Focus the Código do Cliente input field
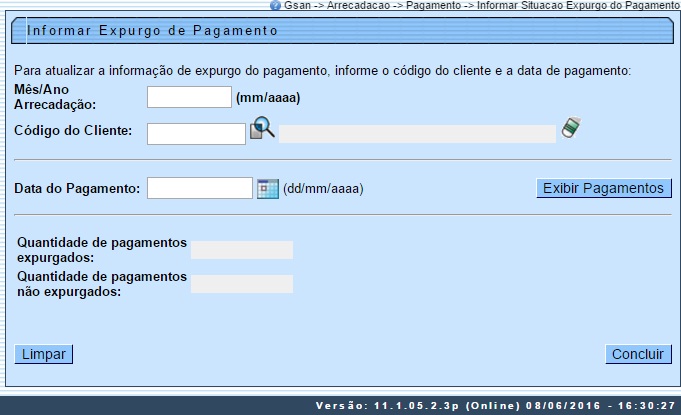This screenshot has height=415, width=681. 196,134
